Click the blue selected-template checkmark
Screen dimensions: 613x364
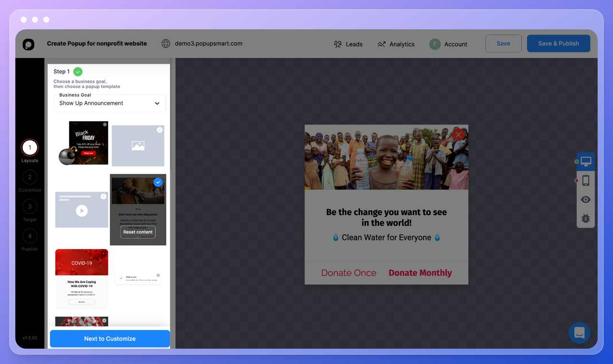158,182
